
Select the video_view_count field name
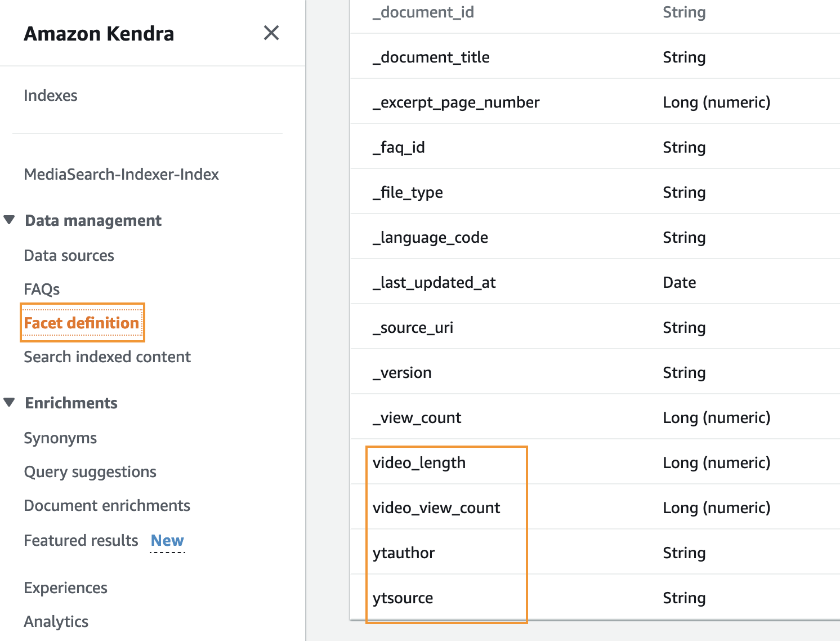[436, 508]
